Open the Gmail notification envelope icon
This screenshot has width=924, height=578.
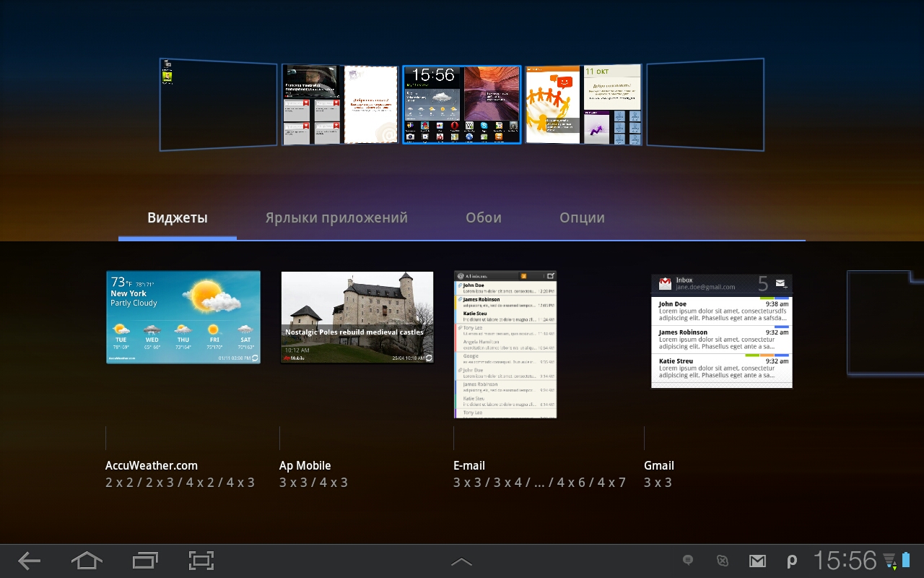757,561
